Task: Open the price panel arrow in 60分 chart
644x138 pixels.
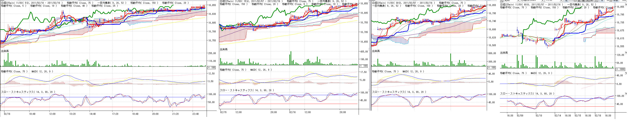Action: pos(626,4)
